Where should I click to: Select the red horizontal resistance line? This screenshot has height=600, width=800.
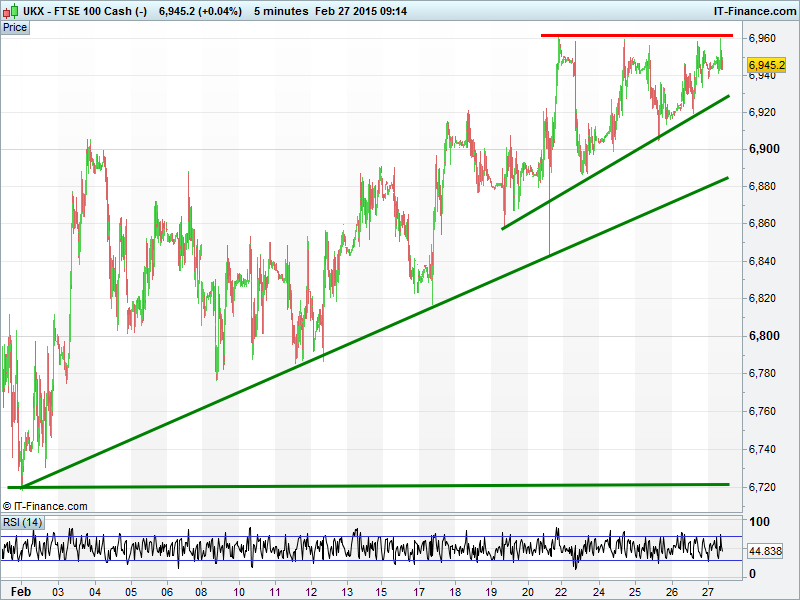pyautogui.click(x=637, y=36)
